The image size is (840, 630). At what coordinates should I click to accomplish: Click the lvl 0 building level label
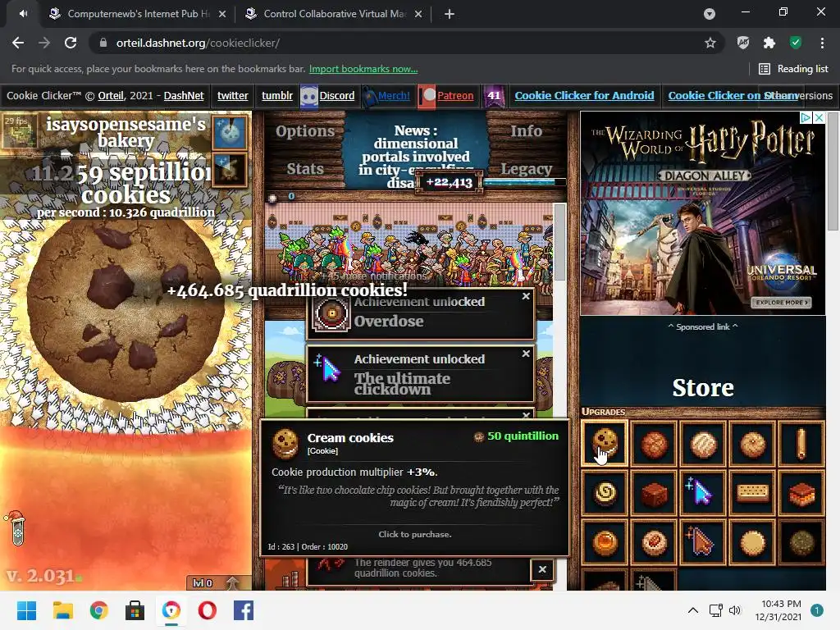pyautogui.click(x=203, y=583)
